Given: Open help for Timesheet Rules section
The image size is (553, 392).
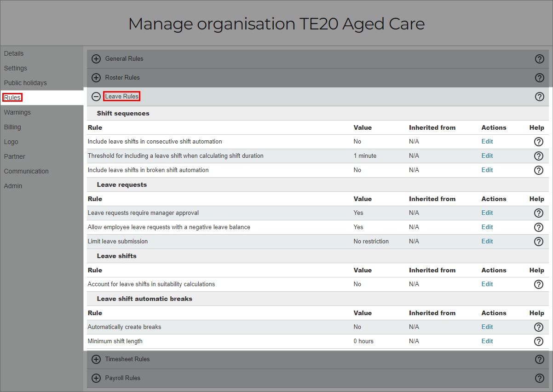Looking at the screenshot, I should (540, 359).
